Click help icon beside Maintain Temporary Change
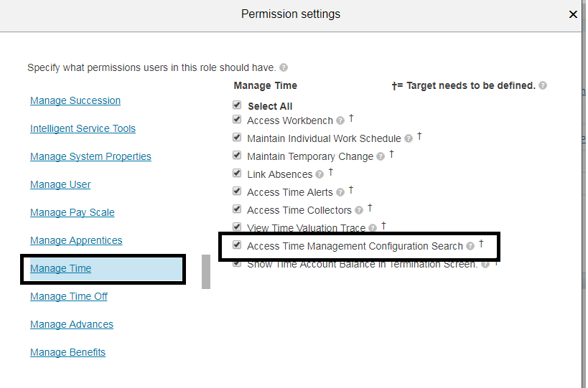Image resolution: width=588 pixels, height=388 pixels. [x=381, y=156]
